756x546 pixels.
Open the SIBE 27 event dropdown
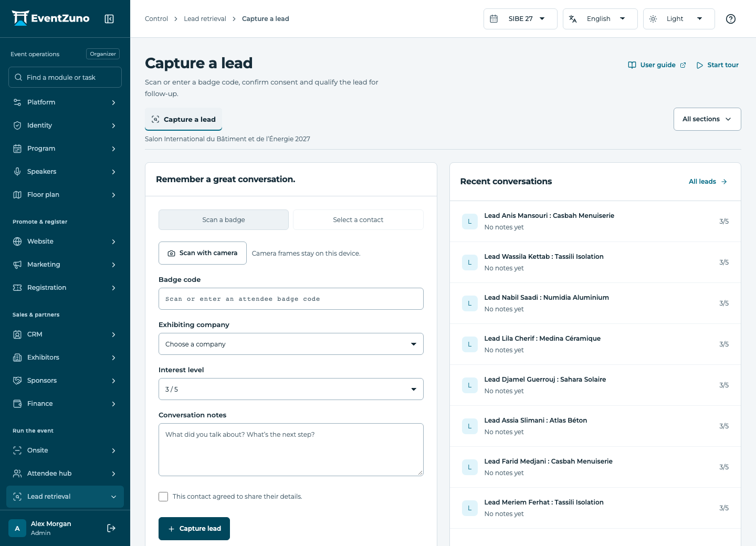tap(520, 19)
